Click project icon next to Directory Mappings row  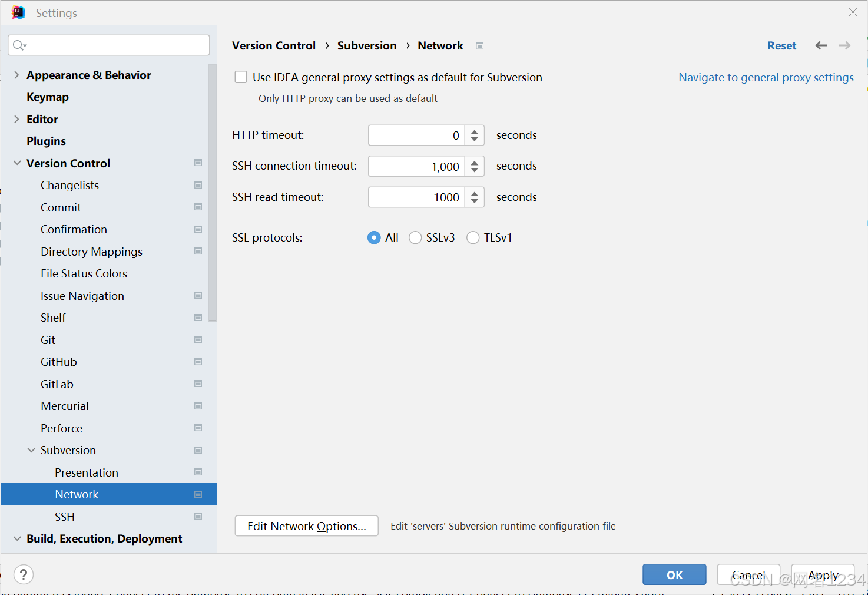click(x=198, y=251)
